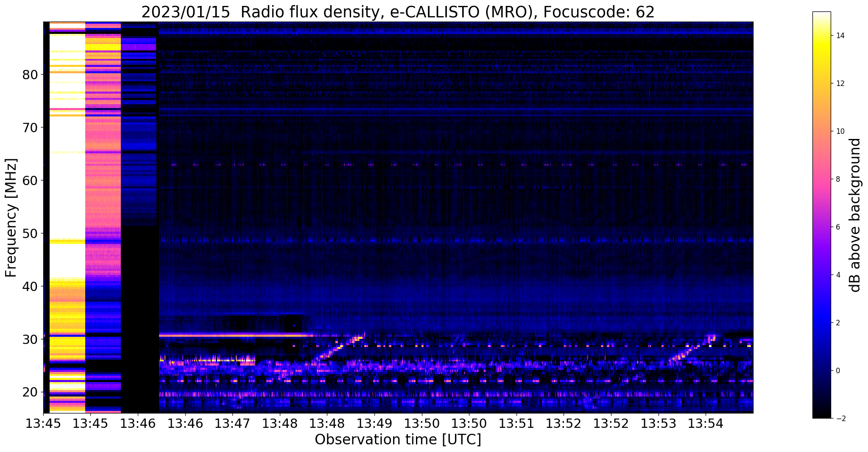Click the 50 tick on the frequency axis
The image size is (868, 452).
tap(30, 233)
